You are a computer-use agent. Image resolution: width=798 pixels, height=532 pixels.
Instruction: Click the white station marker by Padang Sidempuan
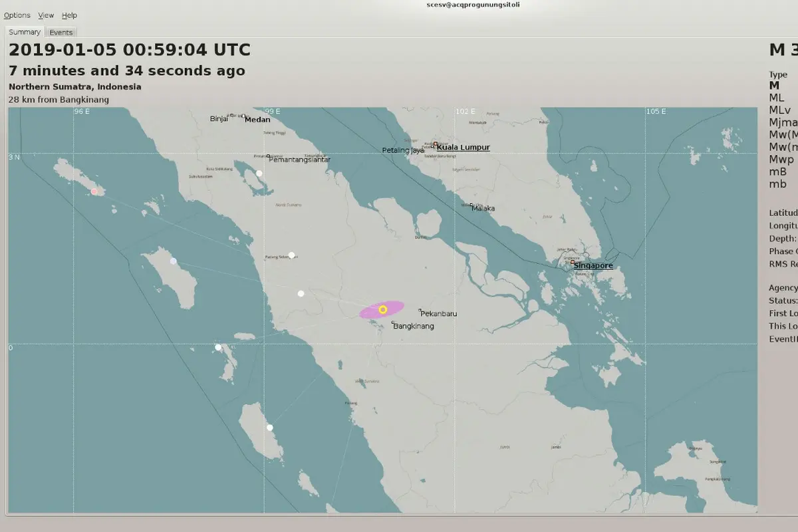pyautogui.click(x=291, y=255)
